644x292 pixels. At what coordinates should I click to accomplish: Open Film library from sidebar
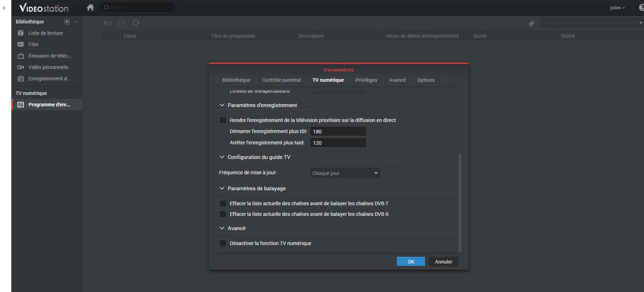[x=33, y=44]
